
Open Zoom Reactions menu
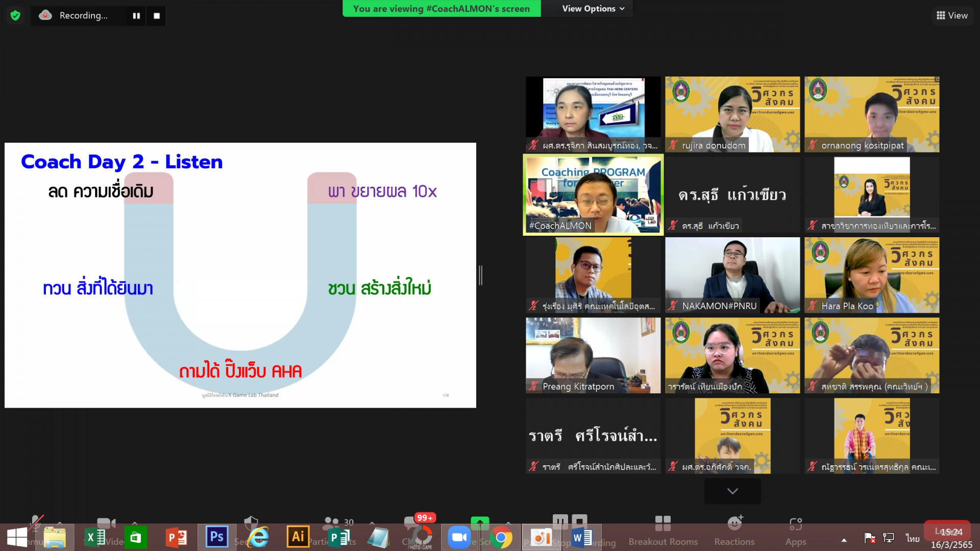point(734,531)
